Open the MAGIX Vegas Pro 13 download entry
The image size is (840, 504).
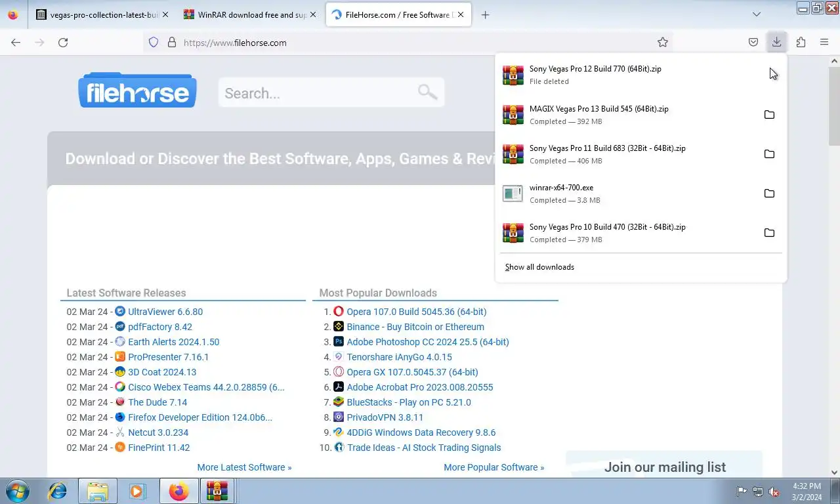point(627,115)
